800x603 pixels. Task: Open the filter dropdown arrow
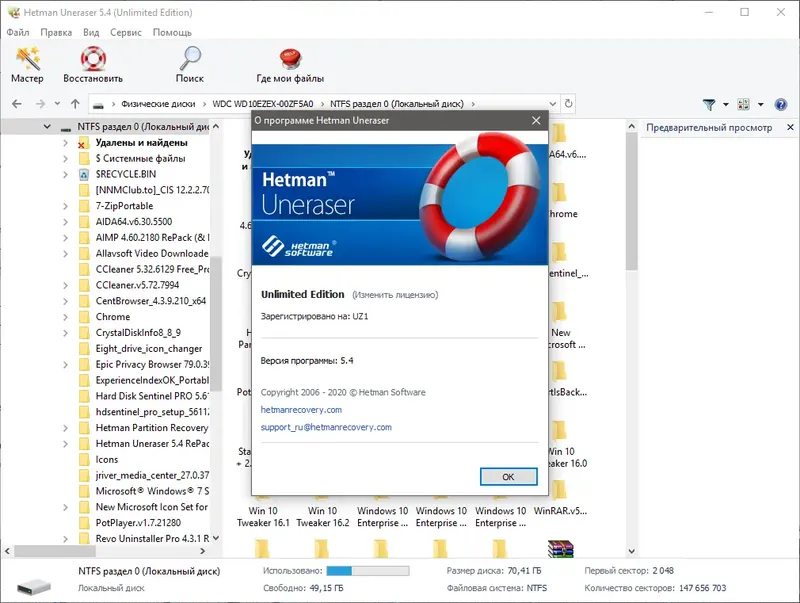point(727,103)
